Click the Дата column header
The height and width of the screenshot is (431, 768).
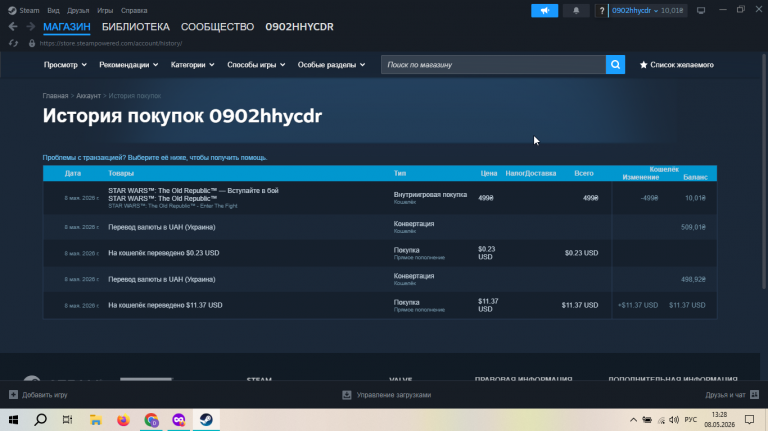coord(72,173)
